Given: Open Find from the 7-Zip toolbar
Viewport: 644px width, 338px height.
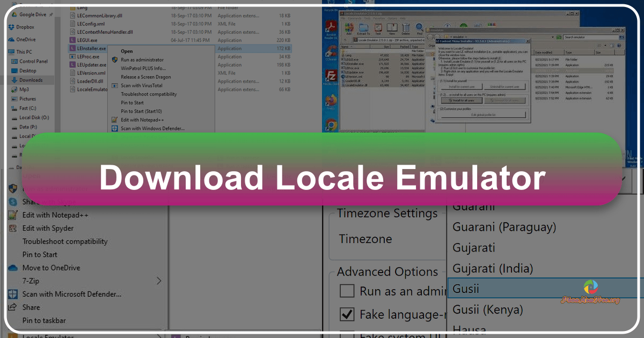Looking at the screenshot, I should point(419,28).
